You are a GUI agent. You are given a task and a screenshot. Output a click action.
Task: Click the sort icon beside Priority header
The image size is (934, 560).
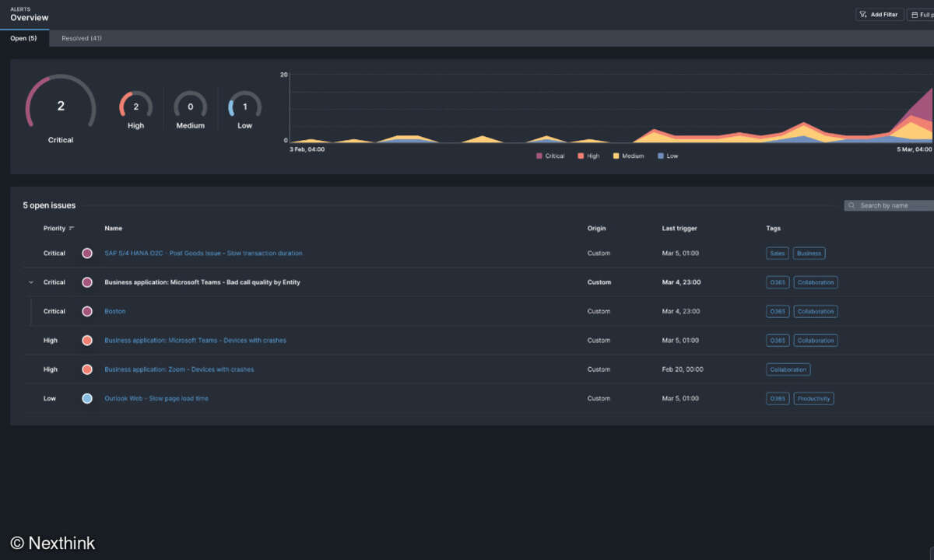(72, 229)
